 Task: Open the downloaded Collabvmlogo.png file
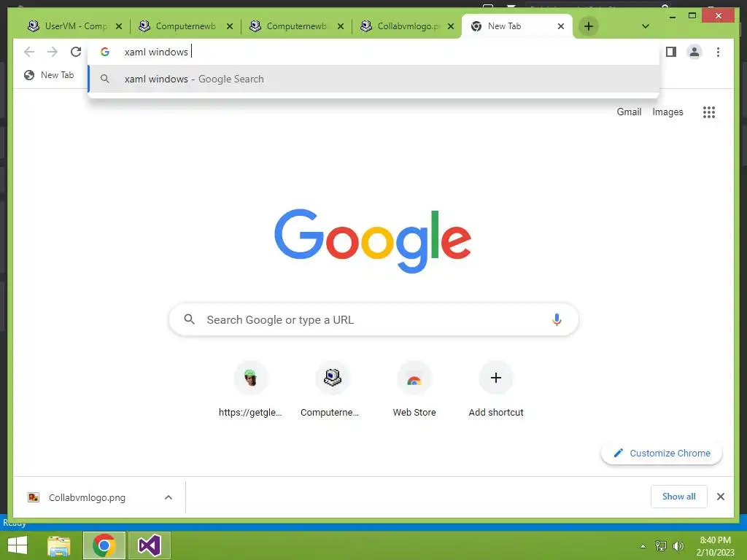click(87, 497)
